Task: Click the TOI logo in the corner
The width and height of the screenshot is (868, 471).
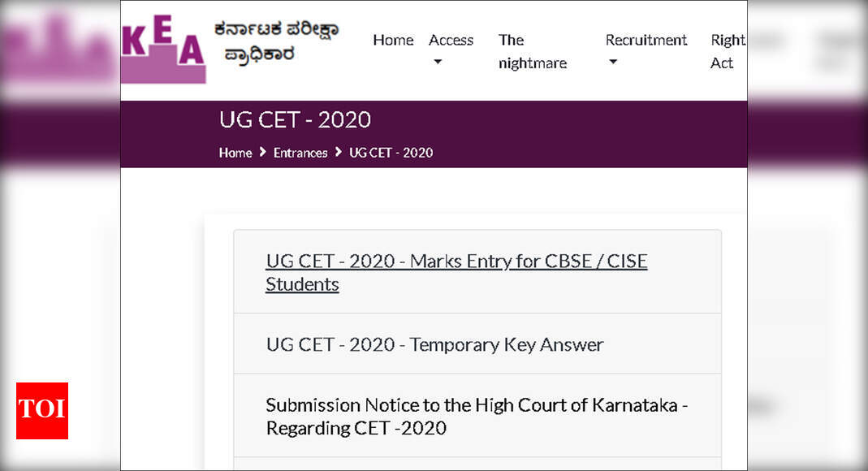Action: tap(41, 412)
